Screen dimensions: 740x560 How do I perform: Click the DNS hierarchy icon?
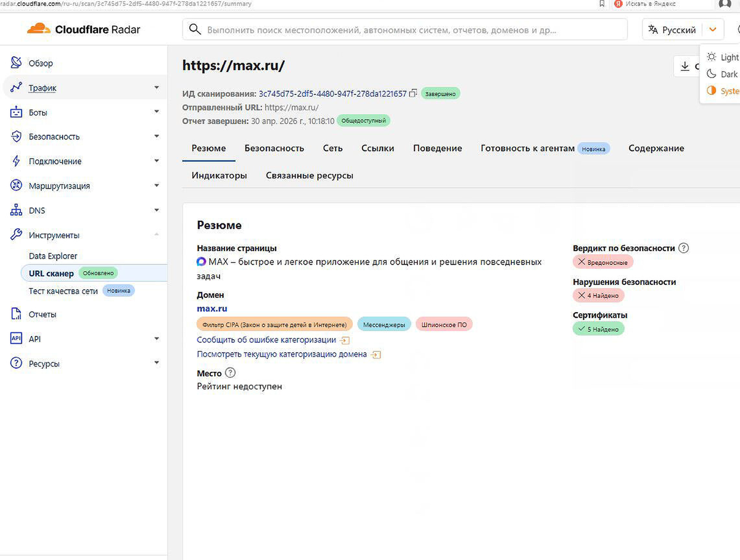point(17,210)
